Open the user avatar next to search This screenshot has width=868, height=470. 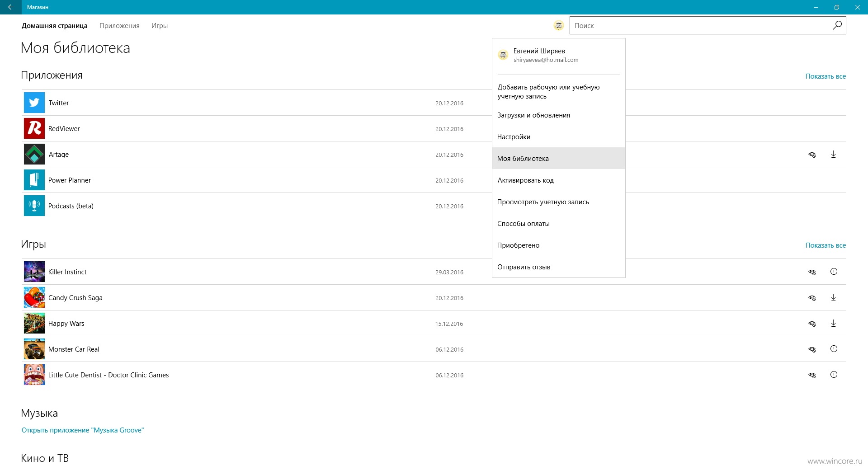tap(559, 26)
